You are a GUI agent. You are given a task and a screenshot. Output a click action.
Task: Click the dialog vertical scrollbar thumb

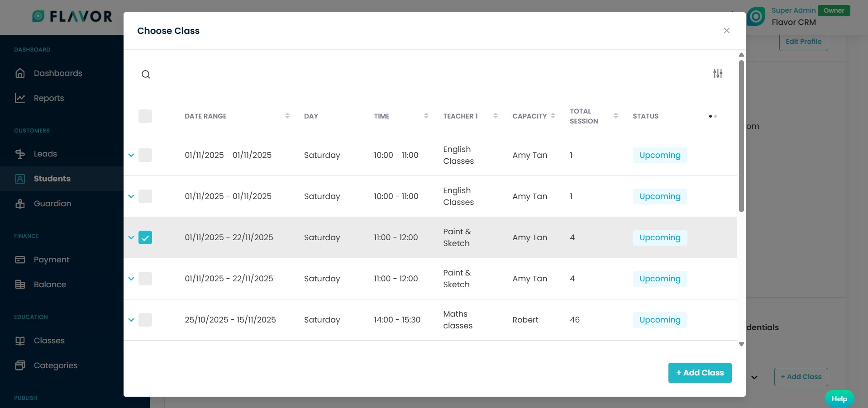coord(741,136)
